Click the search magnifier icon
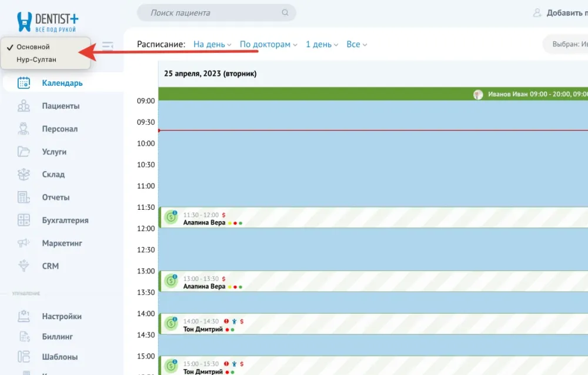The width and height of the screenshot is (588, 375). coord(285,12)
